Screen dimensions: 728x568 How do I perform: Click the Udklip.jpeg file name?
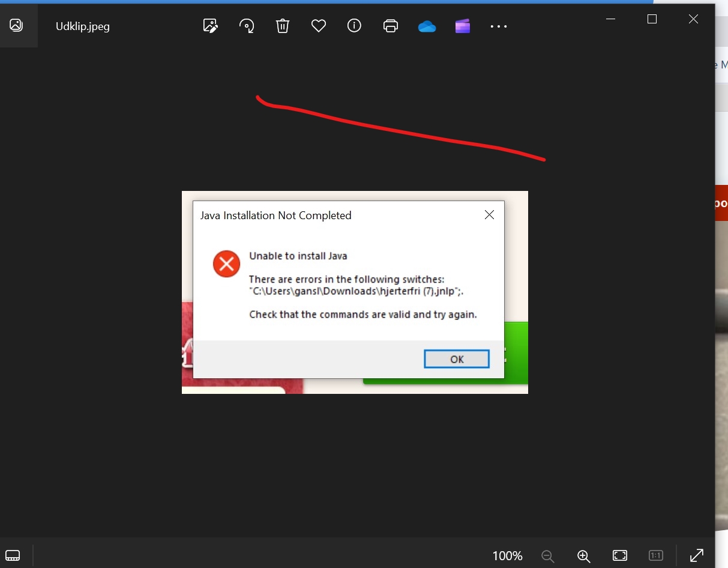pos(83,26)
